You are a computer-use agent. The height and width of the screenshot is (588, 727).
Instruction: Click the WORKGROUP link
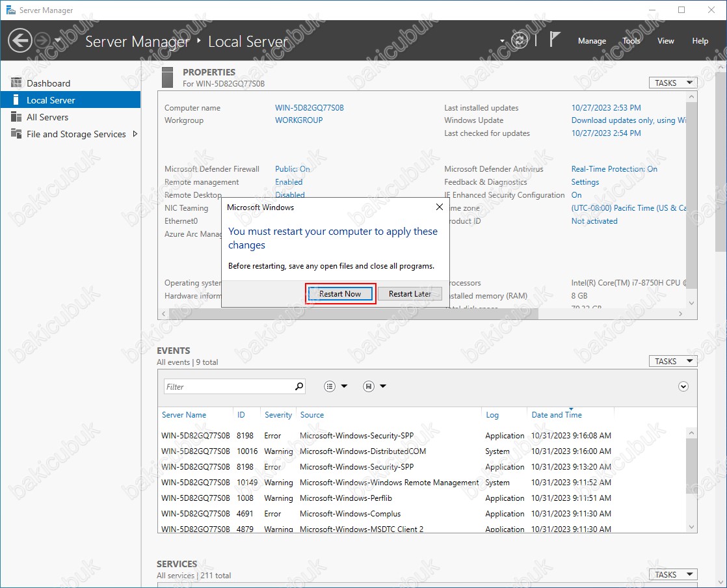coord(298,120)
